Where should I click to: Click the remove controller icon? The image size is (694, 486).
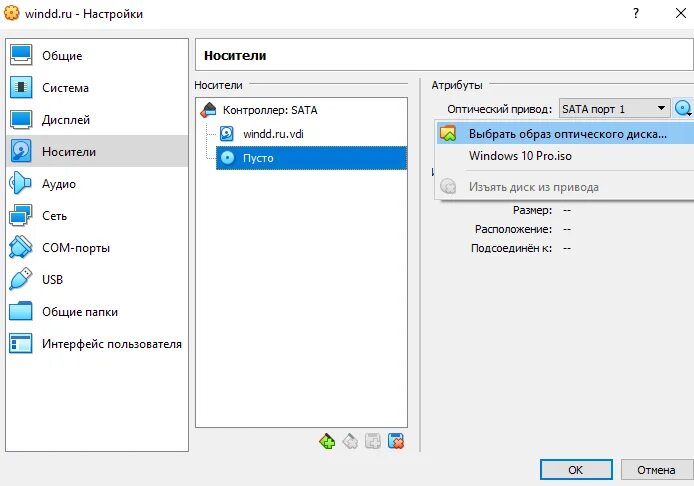[x=350, y=441]
